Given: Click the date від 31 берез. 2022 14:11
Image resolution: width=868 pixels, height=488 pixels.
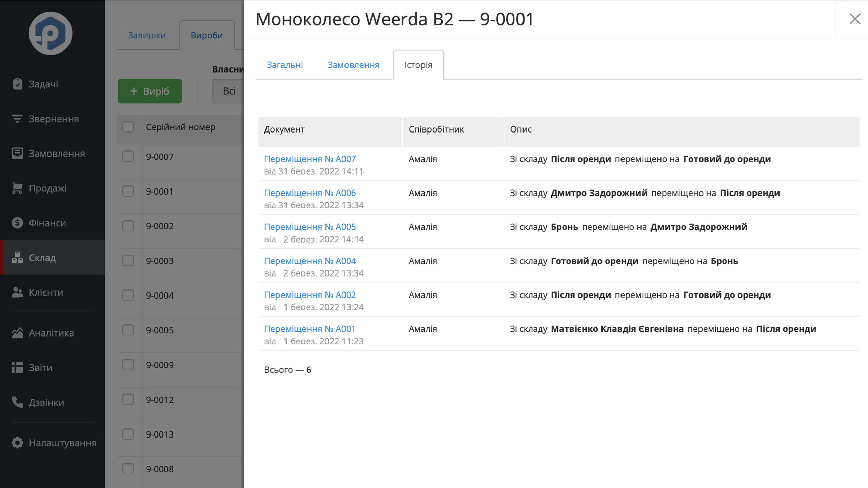Looking at the screenshot, I should coord(314,171).
